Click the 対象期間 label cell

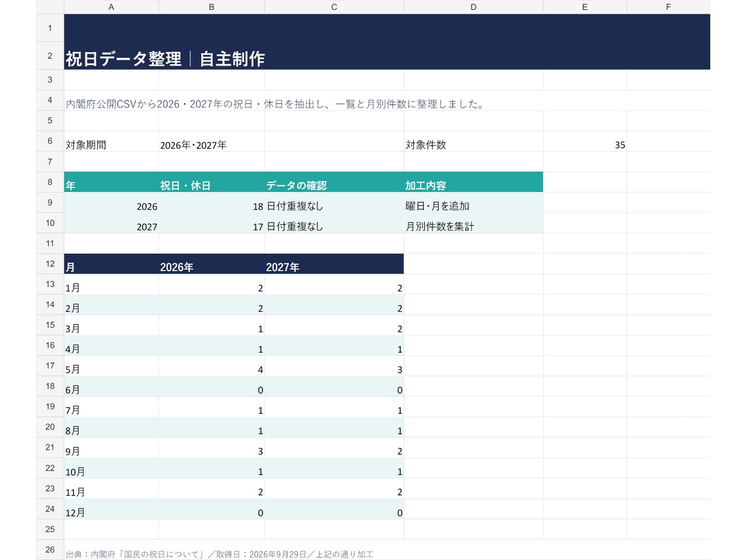coord(111,141)
